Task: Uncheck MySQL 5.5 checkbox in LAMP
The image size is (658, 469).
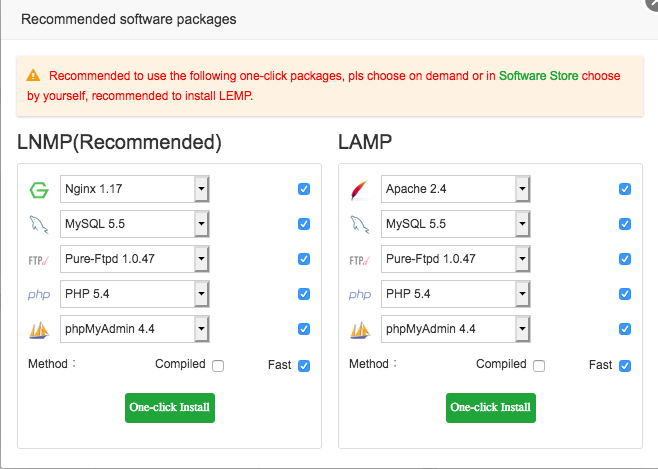Action: point(625,224)
